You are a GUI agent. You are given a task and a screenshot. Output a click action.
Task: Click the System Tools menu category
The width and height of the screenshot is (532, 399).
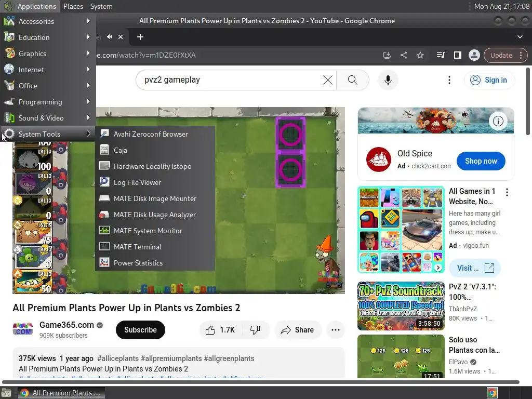click(48, 134)
